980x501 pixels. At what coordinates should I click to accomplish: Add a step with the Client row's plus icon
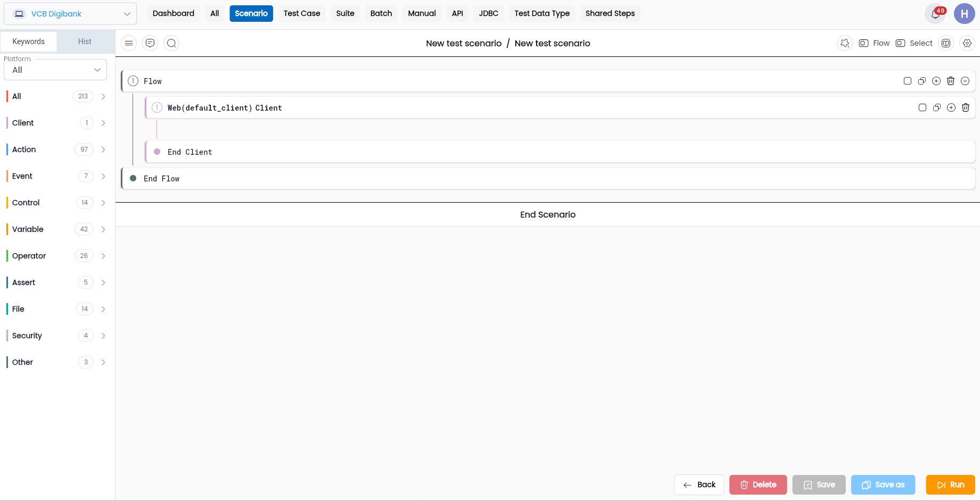click(951, 107)
